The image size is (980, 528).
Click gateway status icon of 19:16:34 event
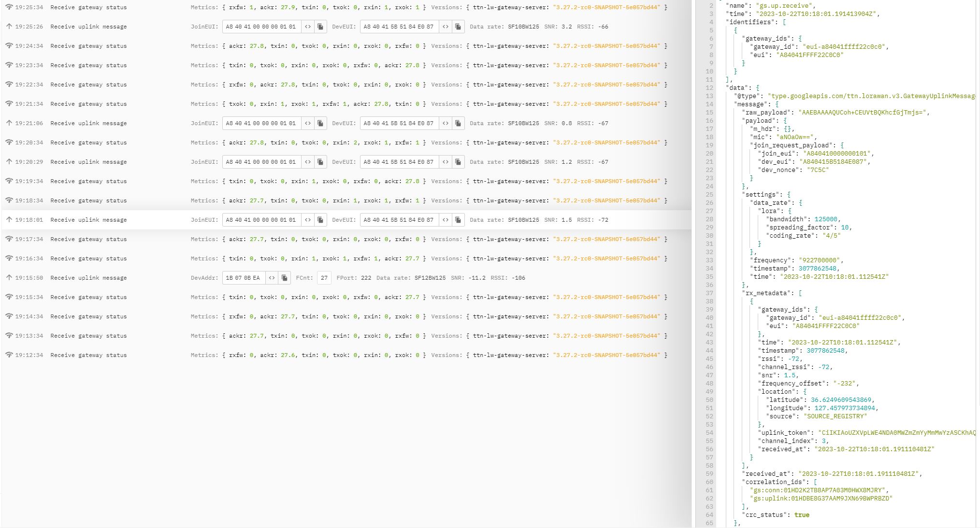[9, 258]
